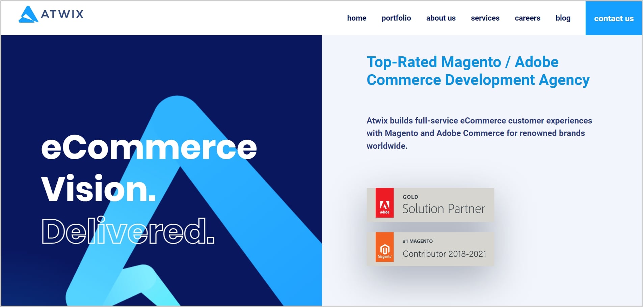Click the #1 MAGENTO label
644x307 pixels.
[x=418, y=241]
